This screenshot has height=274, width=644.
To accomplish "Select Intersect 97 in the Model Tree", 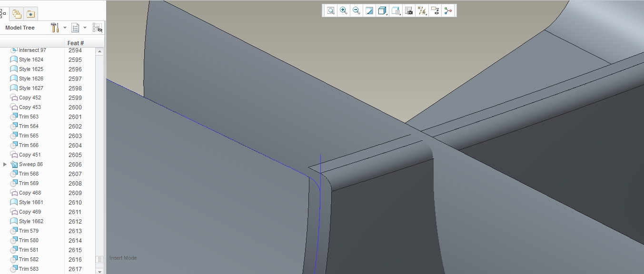I will (32, 50).
